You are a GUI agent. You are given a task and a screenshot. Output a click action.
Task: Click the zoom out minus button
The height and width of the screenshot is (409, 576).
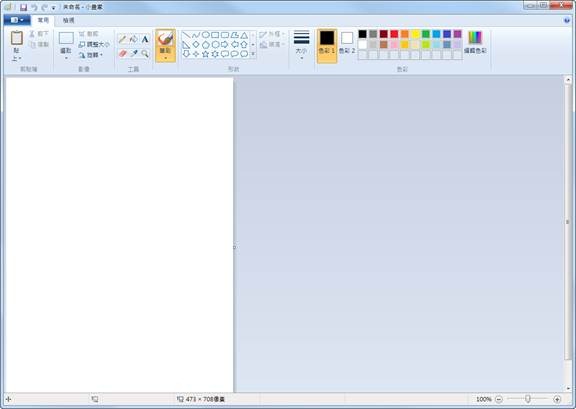pos(498,399)
